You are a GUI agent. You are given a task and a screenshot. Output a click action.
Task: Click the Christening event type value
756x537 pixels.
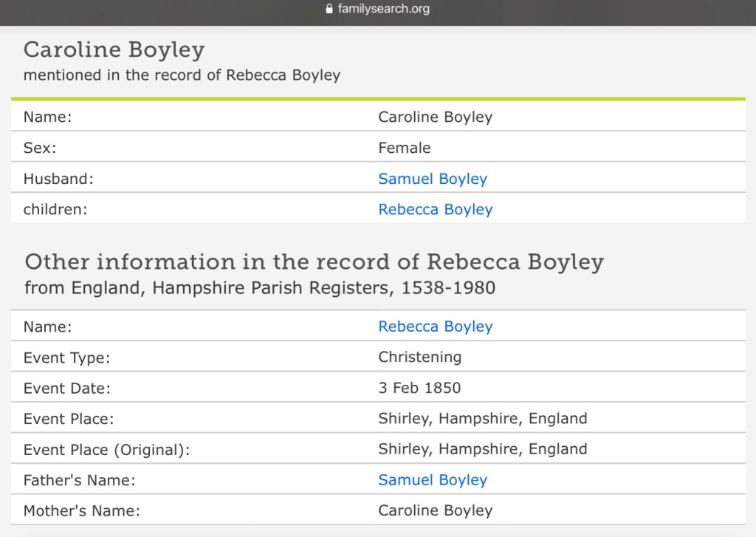pos(419,358)
